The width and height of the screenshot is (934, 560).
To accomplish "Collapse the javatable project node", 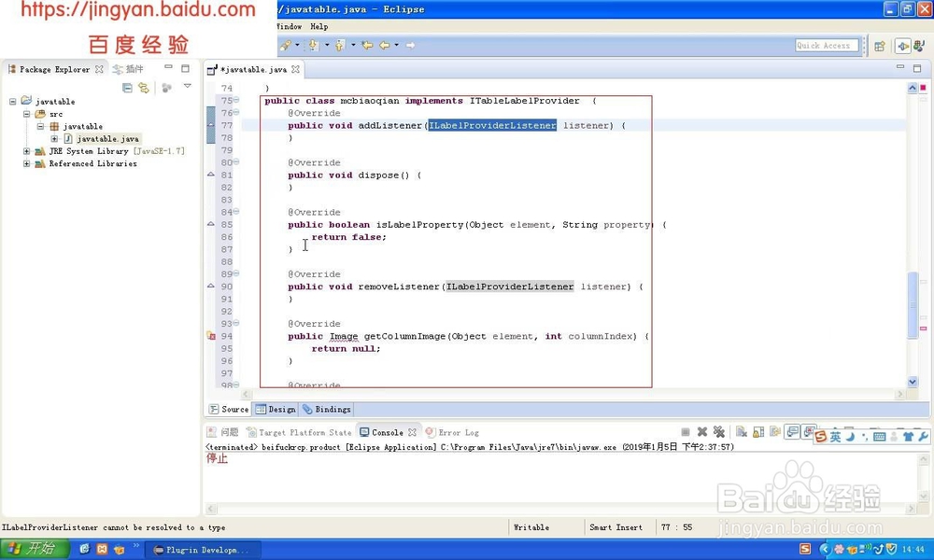I will [x=12, y=101].
